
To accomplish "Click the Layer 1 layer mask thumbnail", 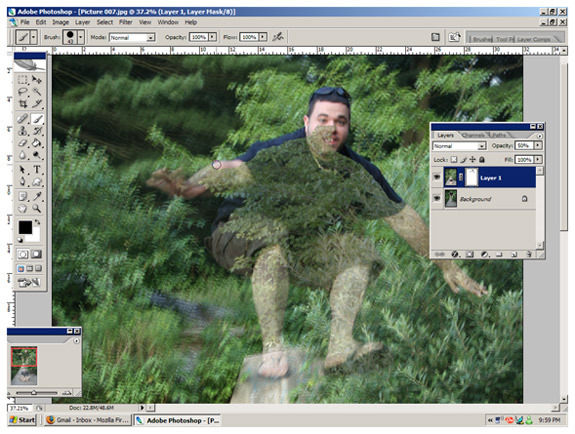I will (472, 178).
